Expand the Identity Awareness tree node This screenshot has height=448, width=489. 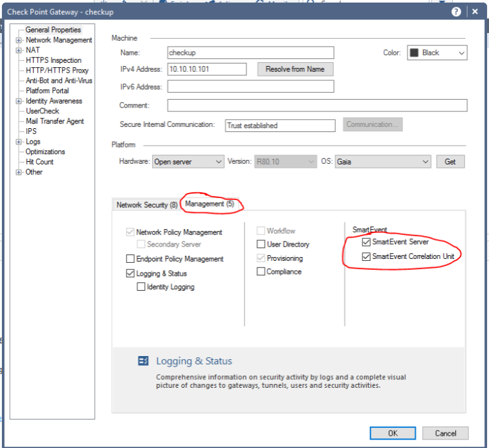coord(19,101)
